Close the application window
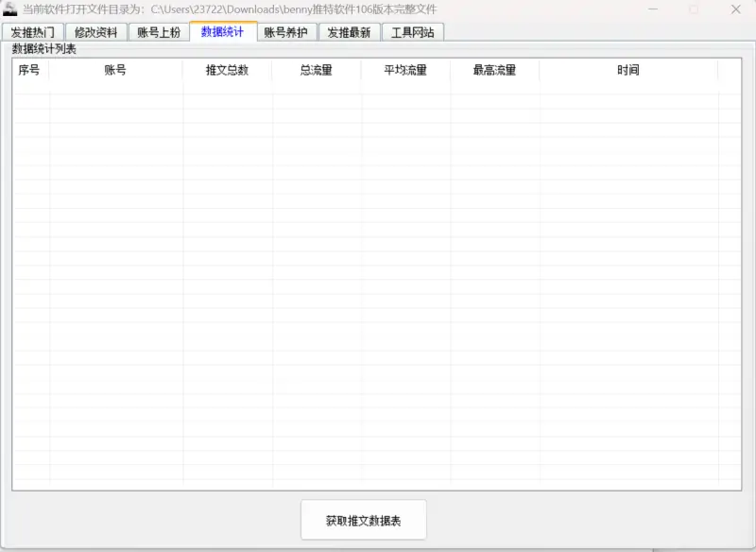 (735, 9)
